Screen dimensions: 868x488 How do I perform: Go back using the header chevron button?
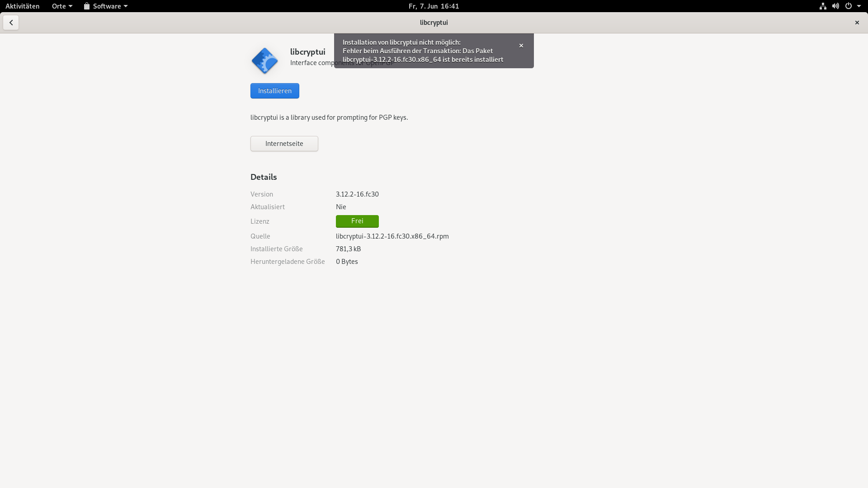click(11, 23)
